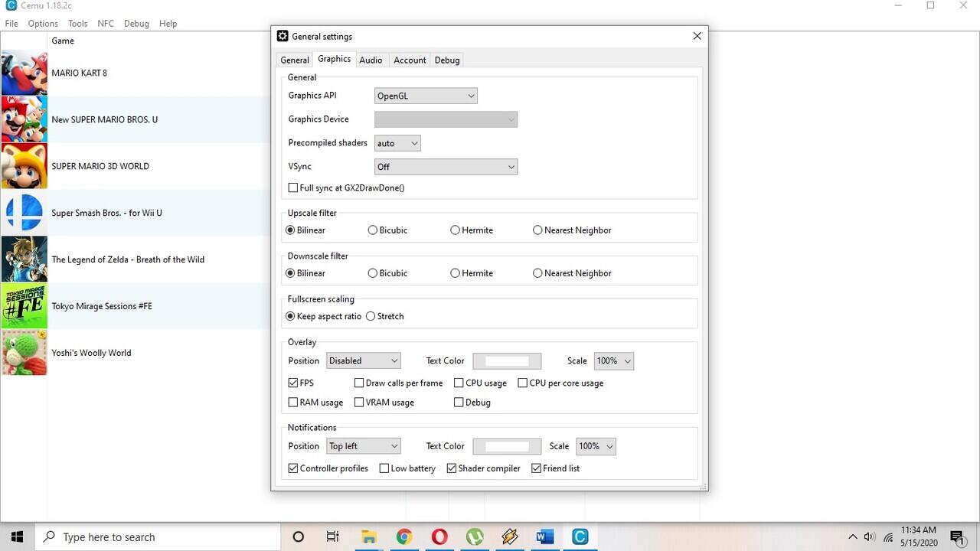The height and width of the screenshot is (551, 980).
Task: Open Overlay Scale dropdown
Action: point(613,360)
